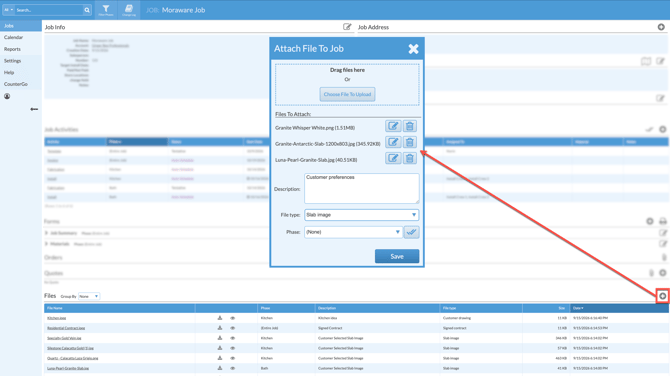Screen dimensions: 670x376
Task: Download the Quartz Calacatta Luna Grigio file
Action: 220,358
